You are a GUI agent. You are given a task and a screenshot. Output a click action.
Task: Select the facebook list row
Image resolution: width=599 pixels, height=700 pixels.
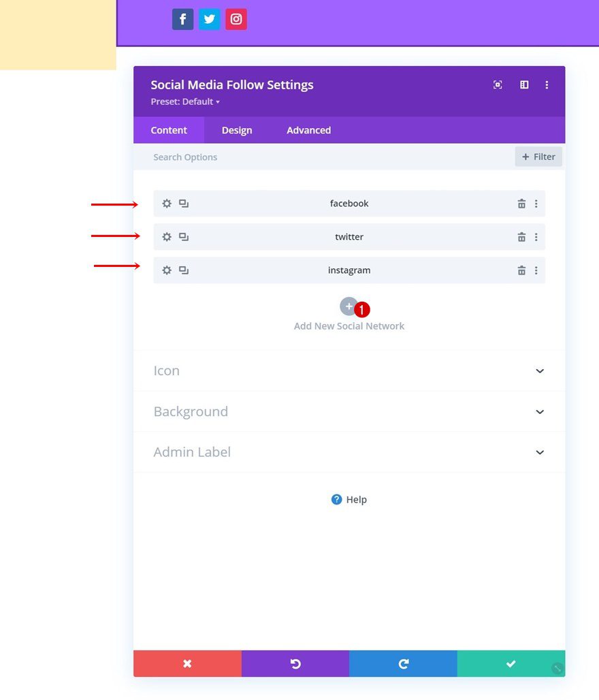(x=349, y=204)
